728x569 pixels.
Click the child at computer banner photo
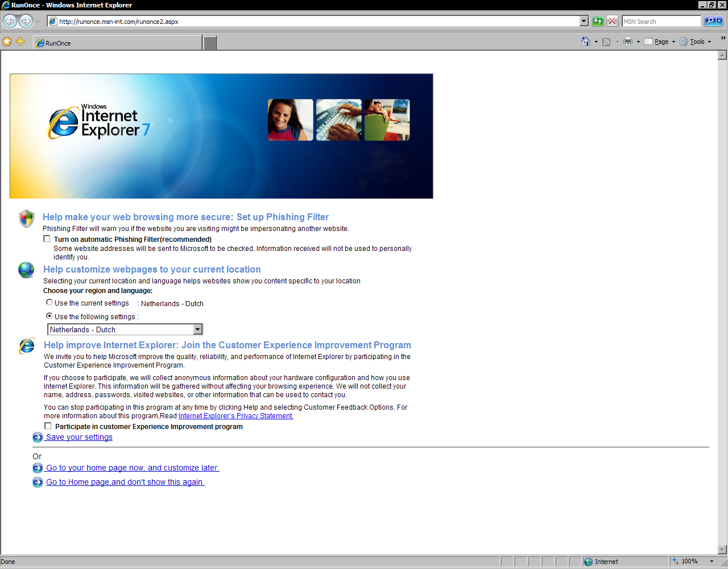coord(387,120)
